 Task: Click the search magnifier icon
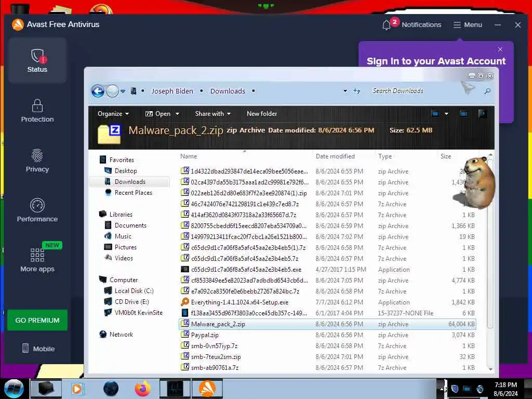click(487, 91)
